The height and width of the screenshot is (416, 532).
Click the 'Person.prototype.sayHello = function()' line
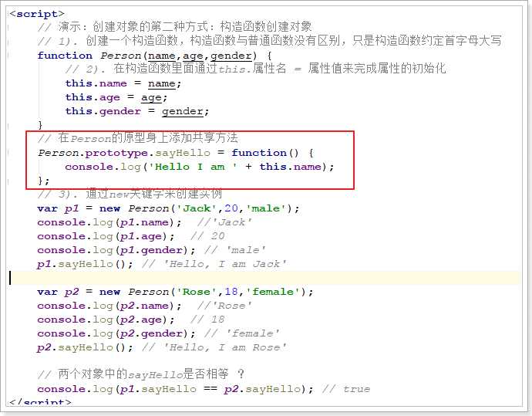click(x=176, y=153)
